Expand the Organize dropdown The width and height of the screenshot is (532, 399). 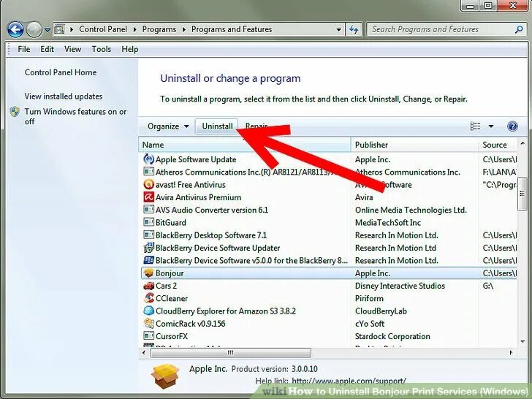tap(168, 126)
